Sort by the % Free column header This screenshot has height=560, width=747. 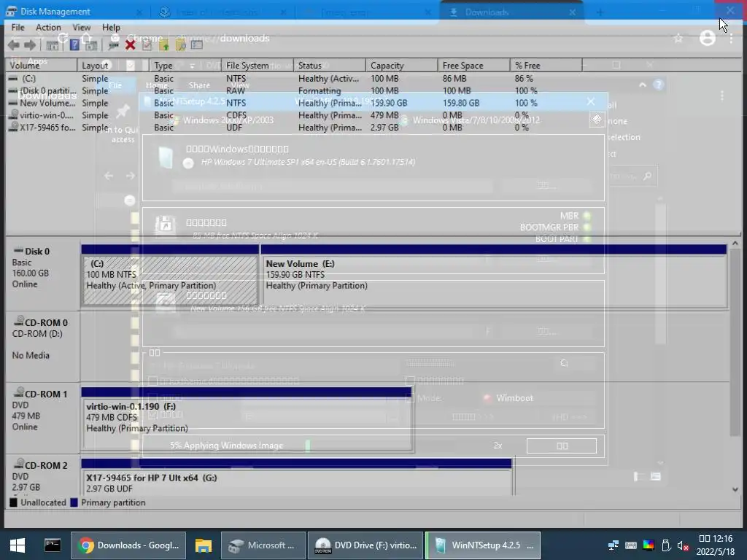[546, 65]
